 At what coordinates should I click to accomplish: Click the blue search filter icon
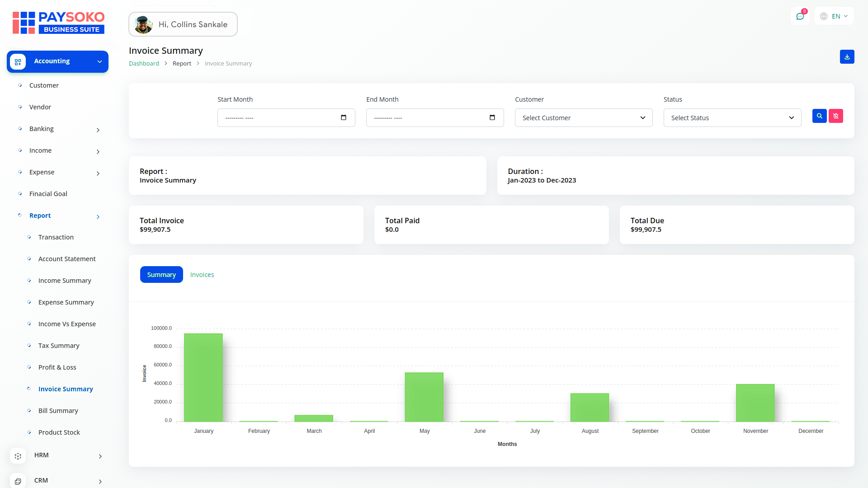(819, 116)
